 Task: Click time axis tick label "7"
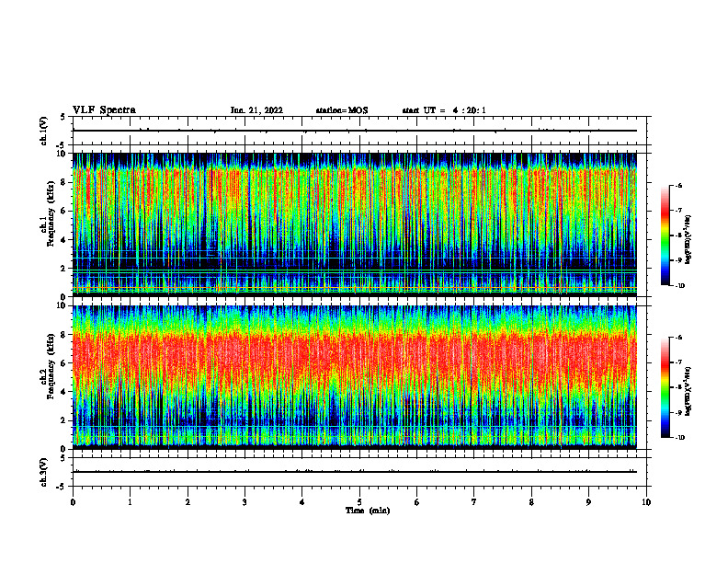pos(474,502)
